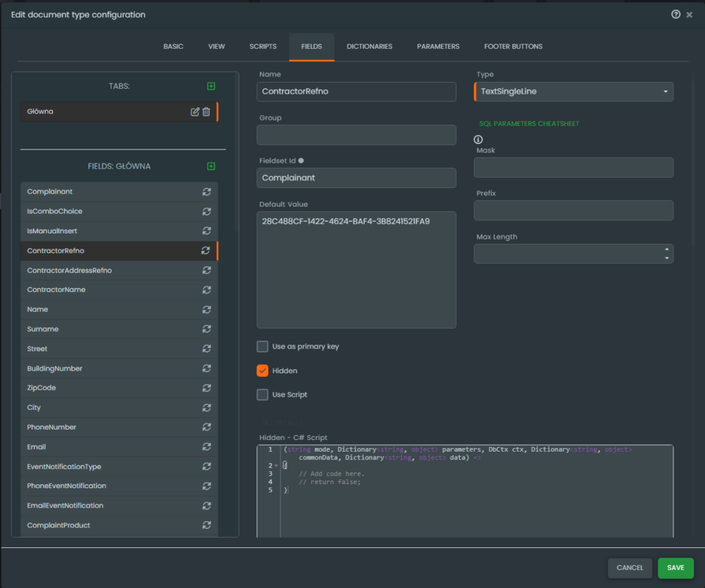Enable Use as primary key checkbox

click(262, 346)
